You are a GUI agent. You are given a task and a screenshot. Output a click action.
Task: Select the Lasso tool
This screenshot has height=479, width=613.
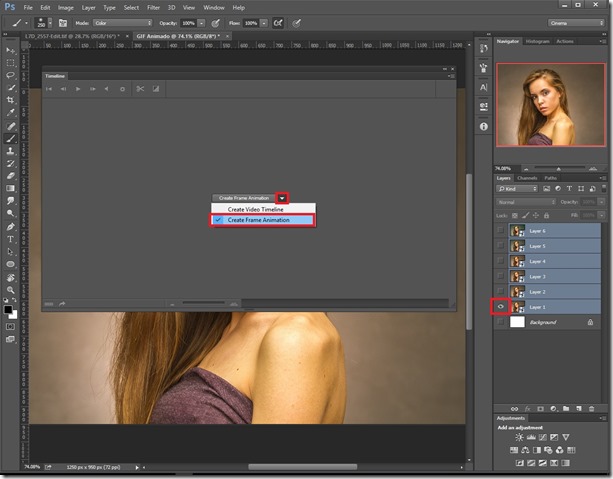click(x=10, y=75)
